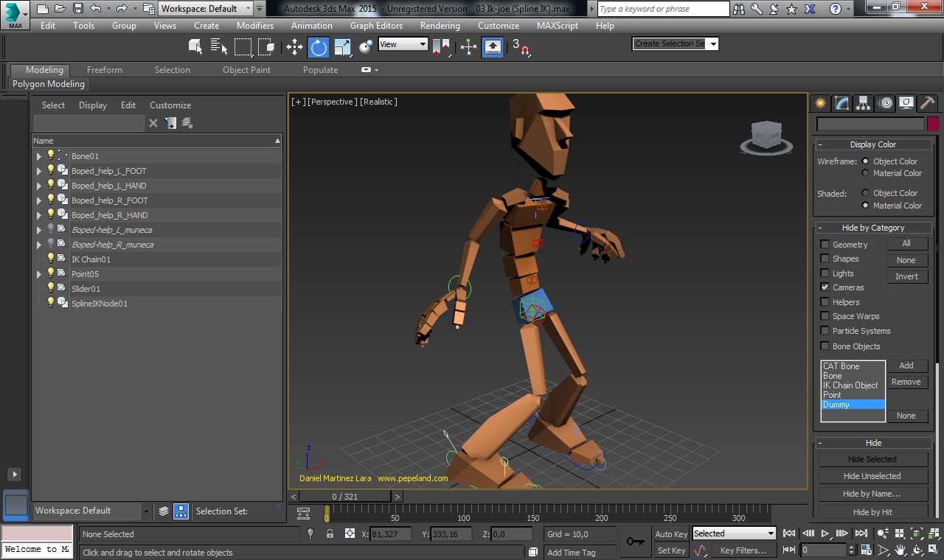Open the Key Filters dialog button
Screen dimensions: 944x560
[743, 550]
